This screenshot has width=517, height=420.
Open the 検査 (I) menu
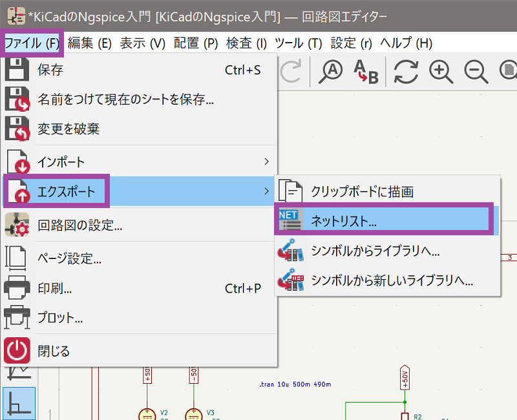pos(247,43)
